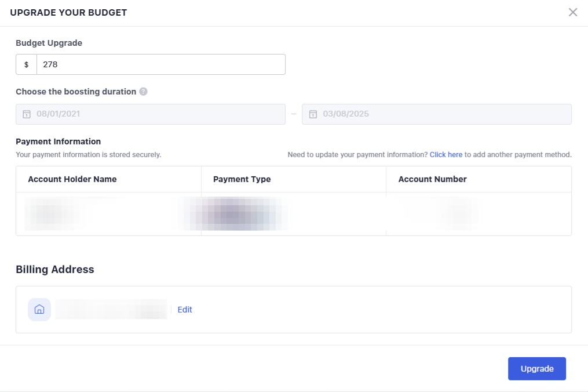Open the boosting duration help tooltip icon
This screenshot has height=392, width=588.
pos(143,92)
